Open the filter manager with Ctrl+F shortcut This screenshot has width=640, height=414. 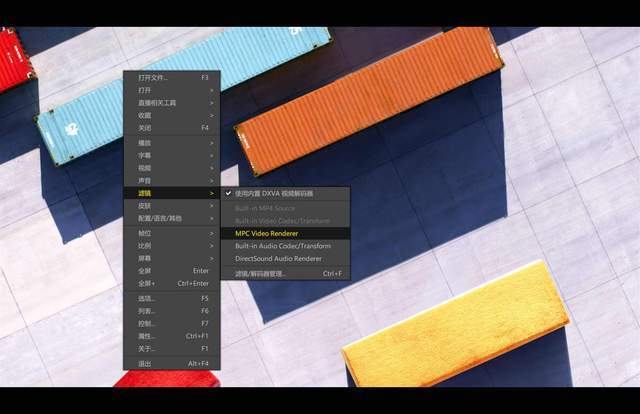pyautogui.click(x=285, y=274)
